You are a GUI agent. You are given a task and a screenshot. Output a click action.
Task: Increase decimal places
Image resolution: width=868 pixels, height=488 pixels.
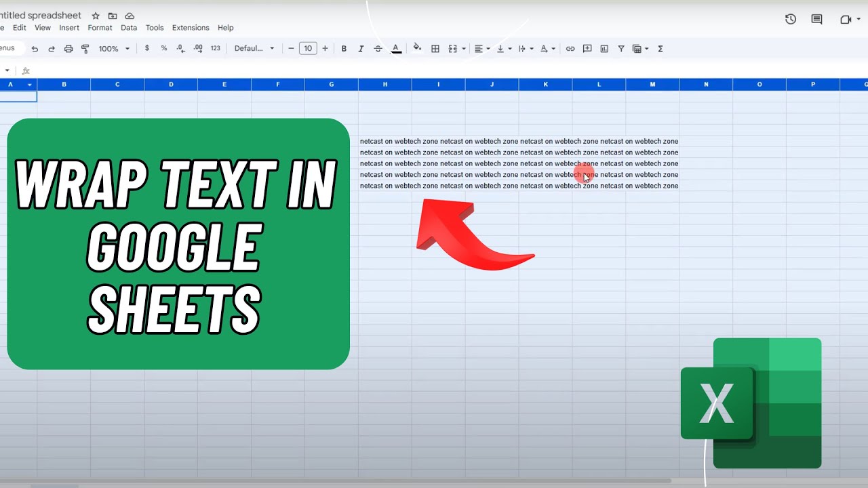point(198,49)
